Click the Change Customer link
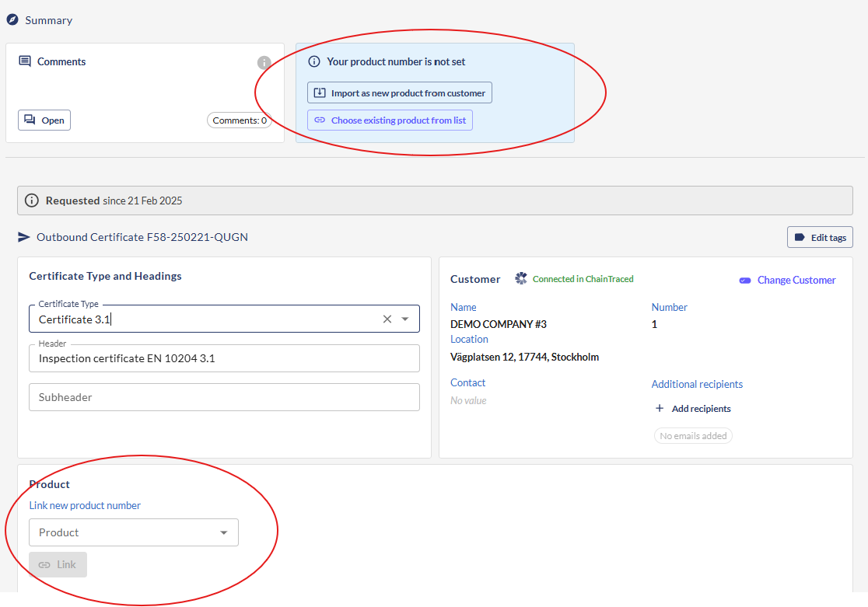The width and height of the screenshot is (868, 607). 796,280
